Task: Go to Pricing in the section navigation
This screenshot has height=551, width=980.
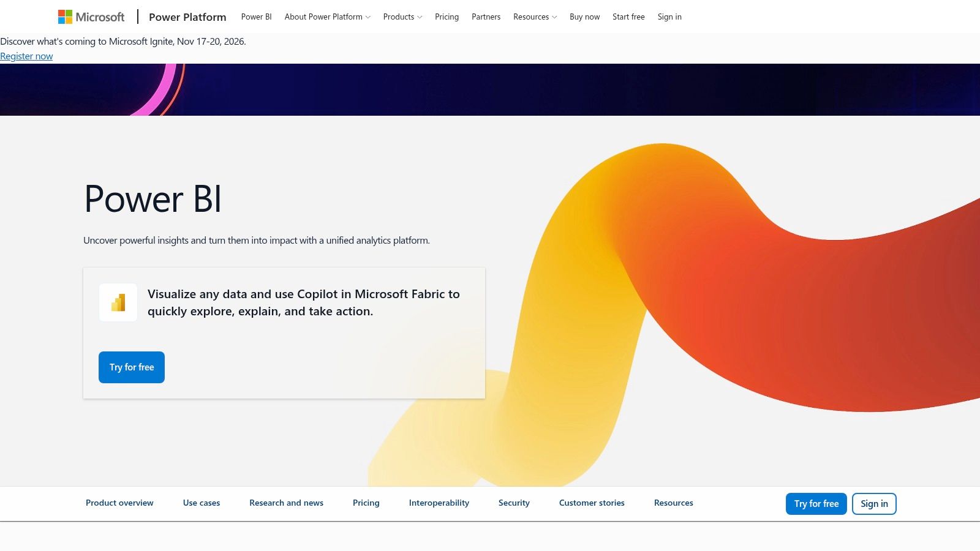Action: click(x=366, y=503)
